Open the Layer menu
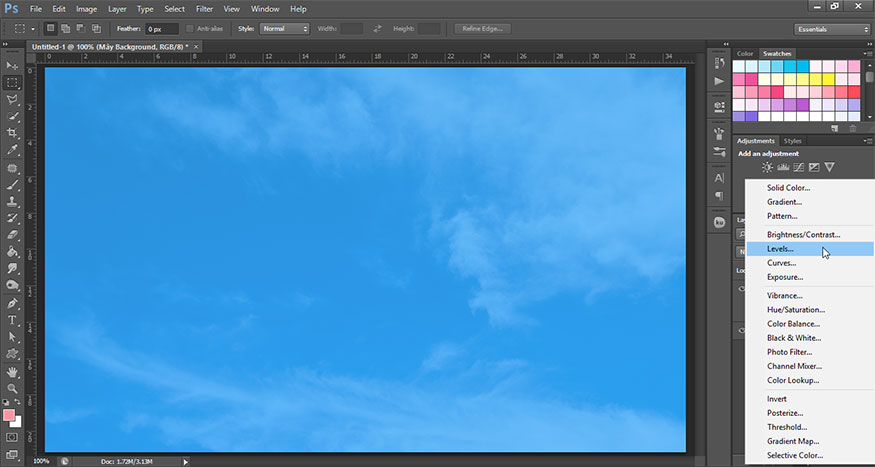Screen dimensions: 875x467 click(117, 9)
